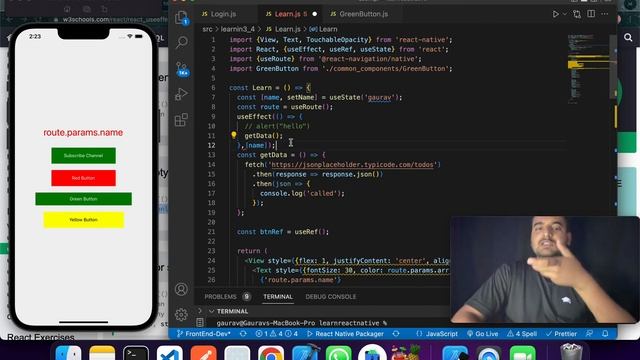Open the Manage gear in the activity bar
Viewport: 640px width, 360px height.
[181, 314]
